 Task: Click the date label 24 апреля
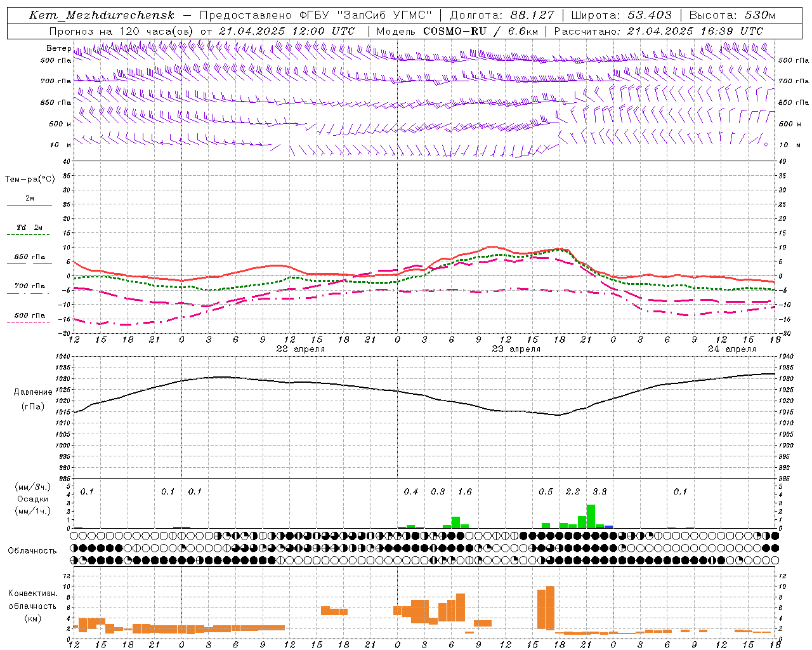coord(732,349)
